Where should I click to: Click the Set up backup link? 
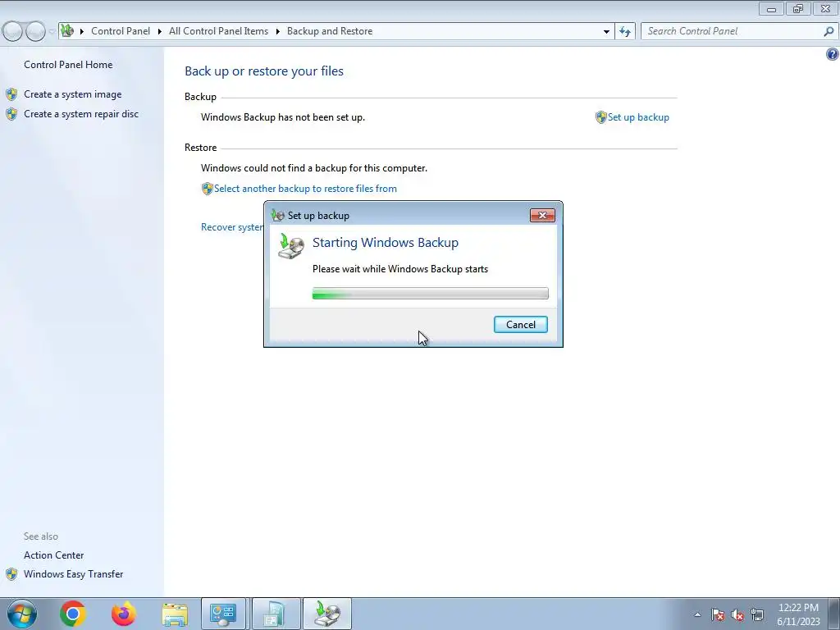pyautogui.click(x=638, y=117)
